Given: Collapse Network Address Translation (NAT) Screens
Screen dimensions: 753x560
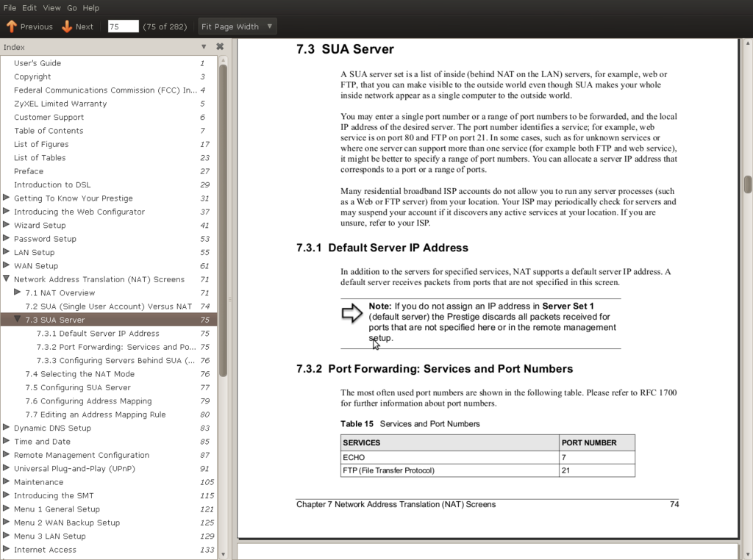Looking at the screenshot, I should click(6, 279).
